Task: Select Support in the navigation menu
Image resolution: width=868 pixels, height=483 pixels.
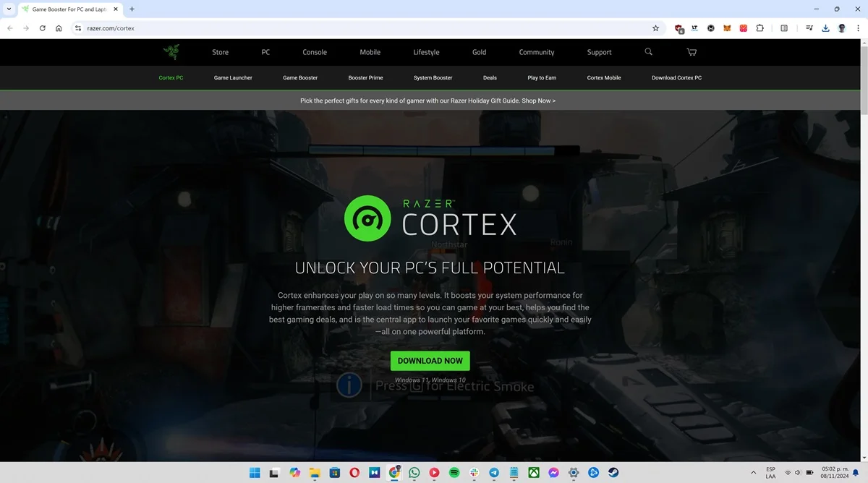Action: coord(599,51)
